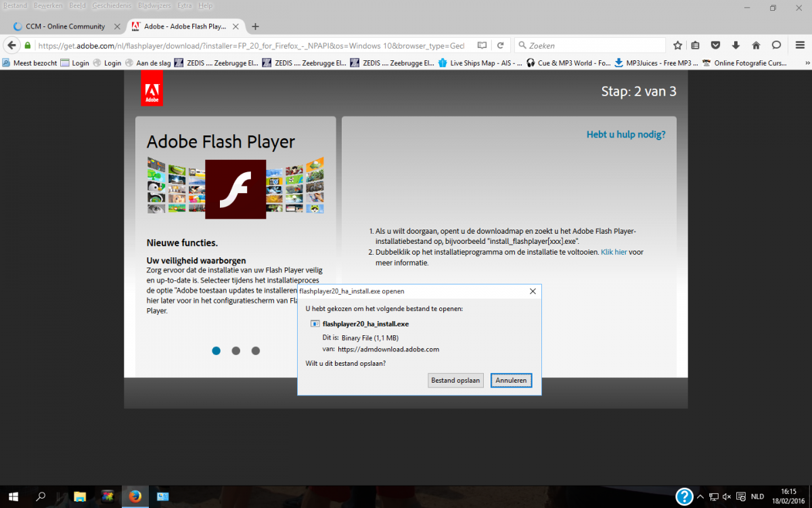
Task: Open the colorful app next to File Explorer
Action: [x=107, y=496]
